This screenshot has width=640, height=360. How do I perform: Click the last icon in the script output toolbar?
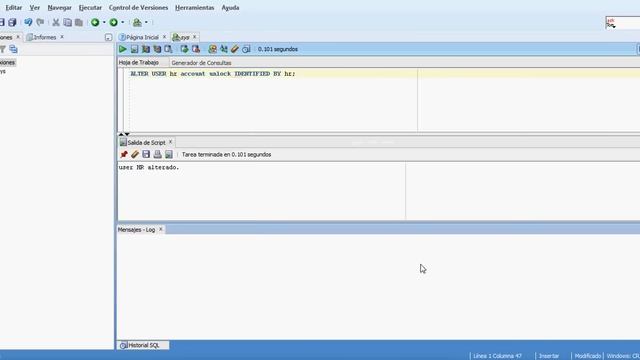169,154
